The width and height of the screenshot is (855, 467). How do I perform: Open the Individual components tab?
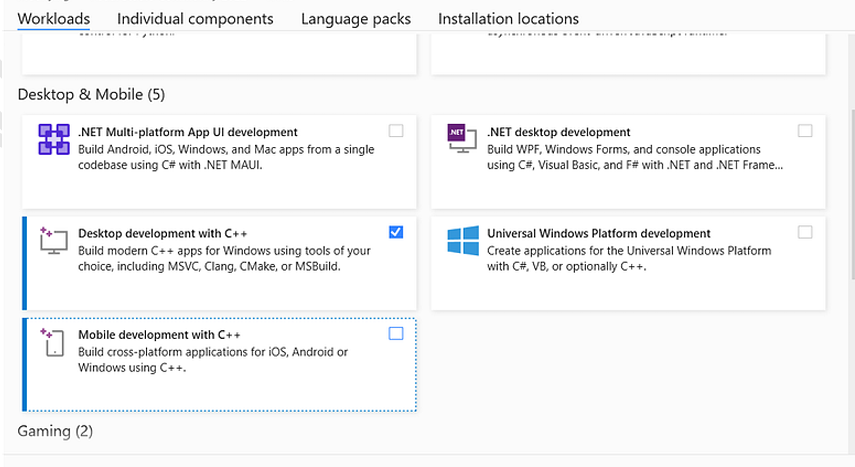(195, 18)
